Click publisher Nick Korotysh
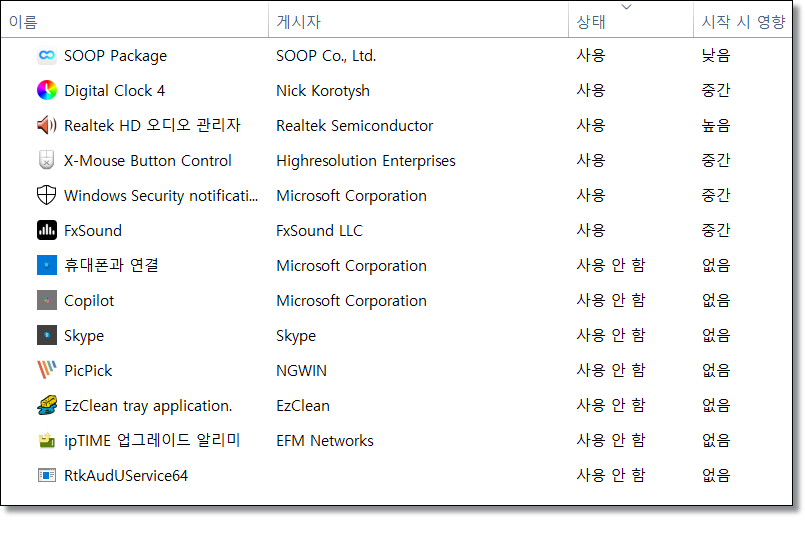 [323, 90]
